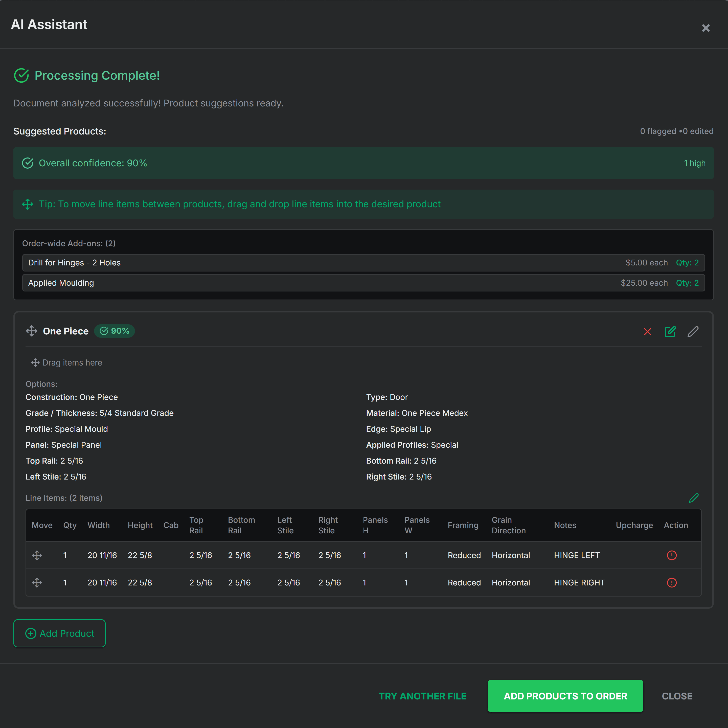Click the Right Stile: 2 5/16 option
Screen dimensions: 728x728
[x=399, y=477]
